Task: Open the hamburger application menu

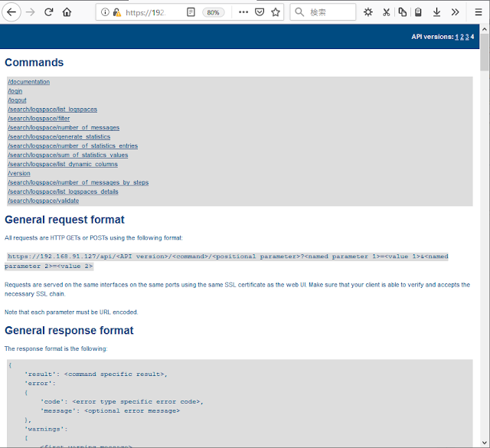Action: click(x=478, y=12)
